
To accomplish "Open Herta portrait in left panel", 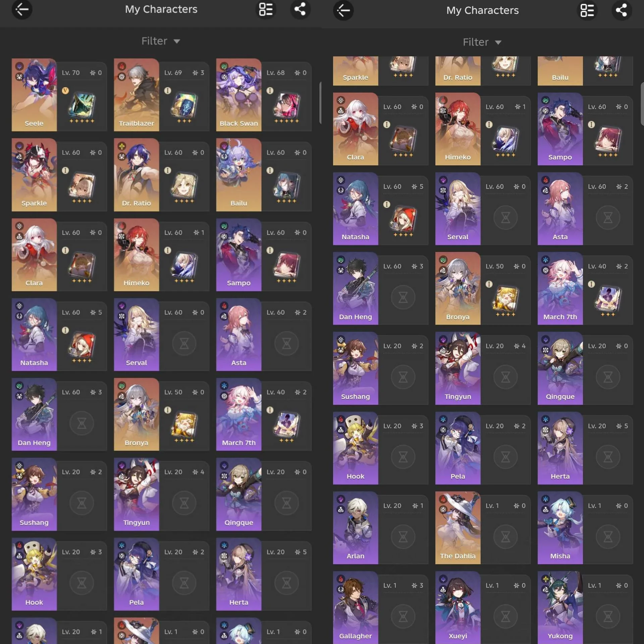I will pos(239,574).
